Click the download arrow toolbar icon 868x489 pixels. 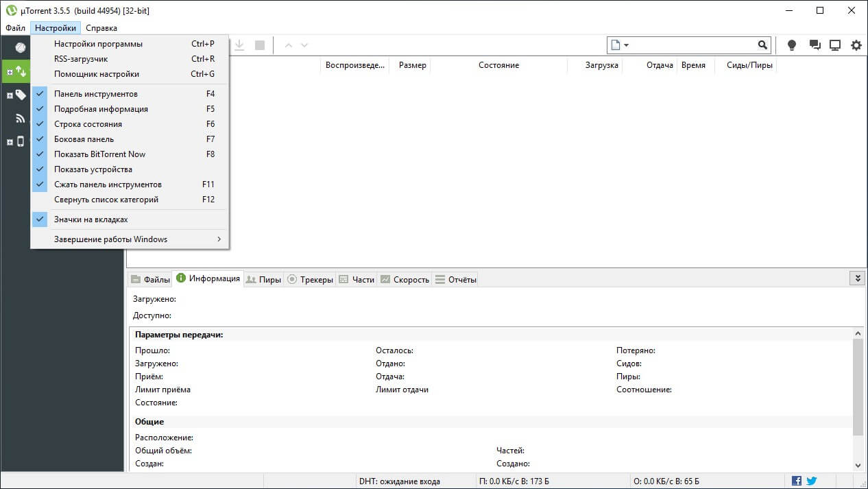[239, 45]
